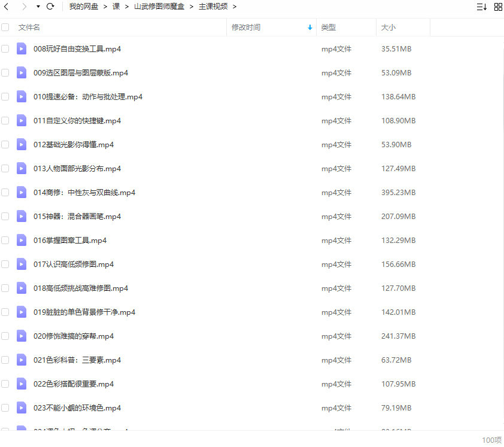
Task: Click video icon of 022色彩搭配很重要.mp4
Action: click(x=22, y=384)
